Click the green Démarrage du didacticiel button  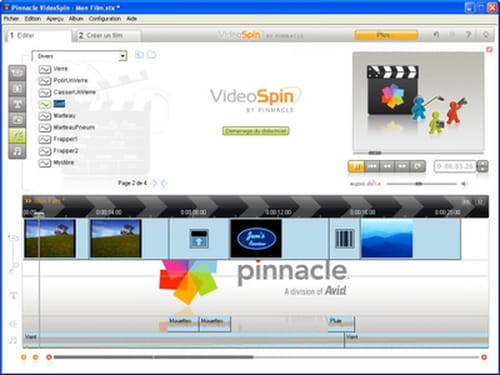pyautogui.click(x=256, y=131)
